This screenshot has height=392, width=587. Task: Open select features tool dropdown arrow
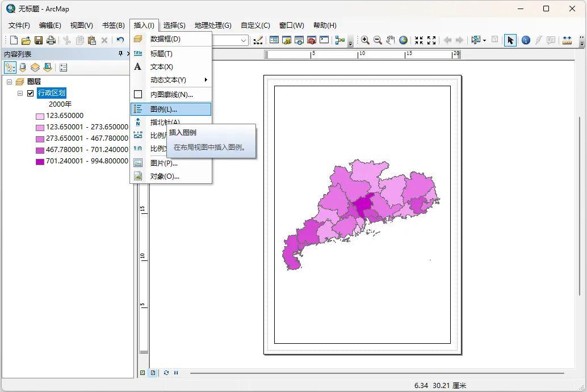click(484, 40)
